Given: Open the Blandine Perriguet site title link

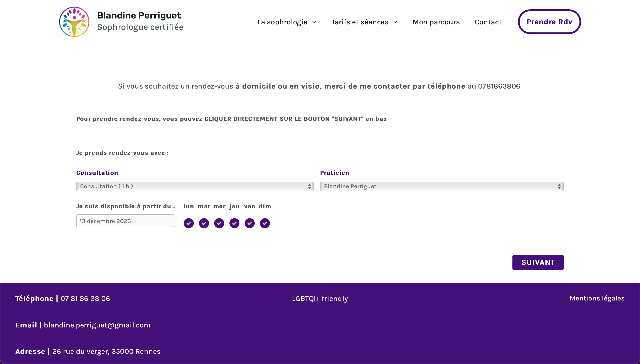Looking at the screenshot, I should coord(139,15).
